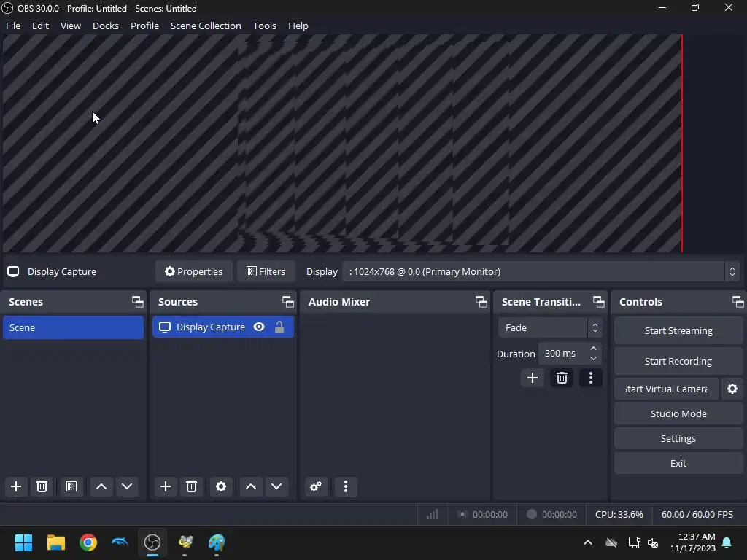Open the Edit menu

point(40,26)
